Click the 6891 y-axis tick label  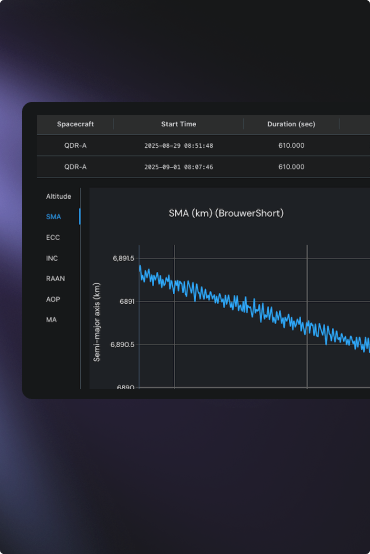pyautogui.click(x=127, y=301)
